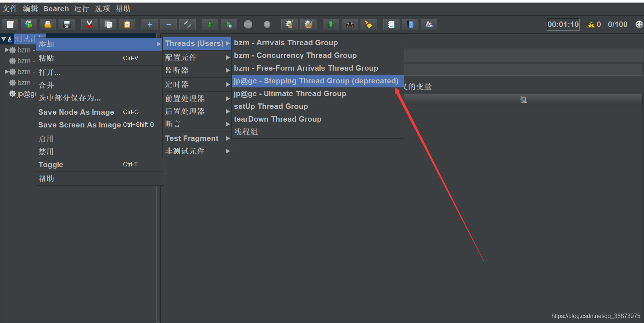Viewport: 644px width, 323px height.
Task: Choose Save Node As Image
Action: (99, 112)
